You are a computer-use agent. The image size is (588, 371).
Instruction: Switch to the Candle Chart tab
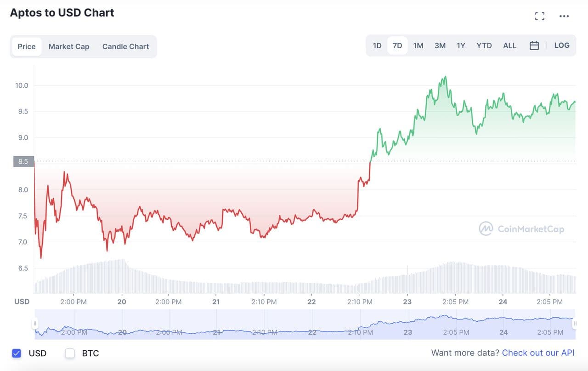pos(125,46)
